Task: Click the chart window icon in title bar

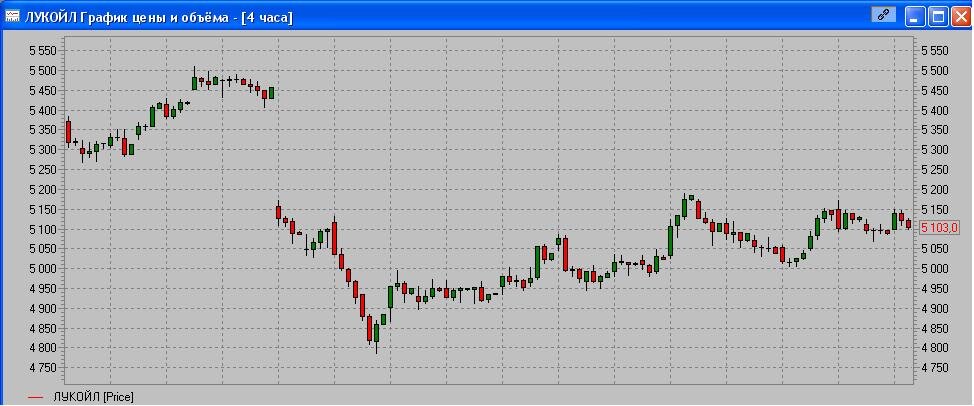Action: coord(11,17)
